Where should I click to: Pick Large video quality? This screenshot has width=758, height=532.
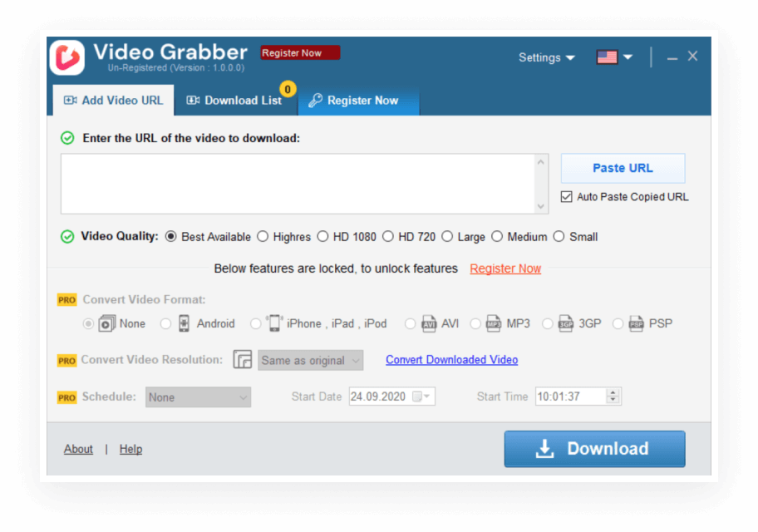pyautogui.click(x=447, y=237)
